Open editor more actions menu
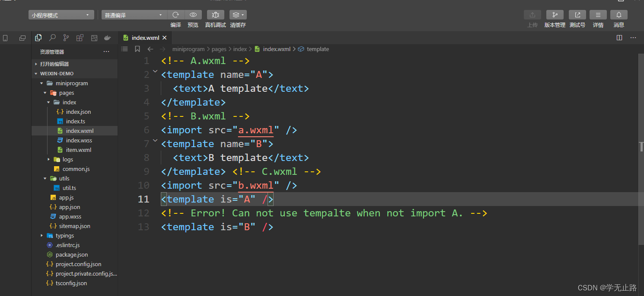The height and width of the screenshot is (296, 644). pyautogui.click(x=633, y=38)
